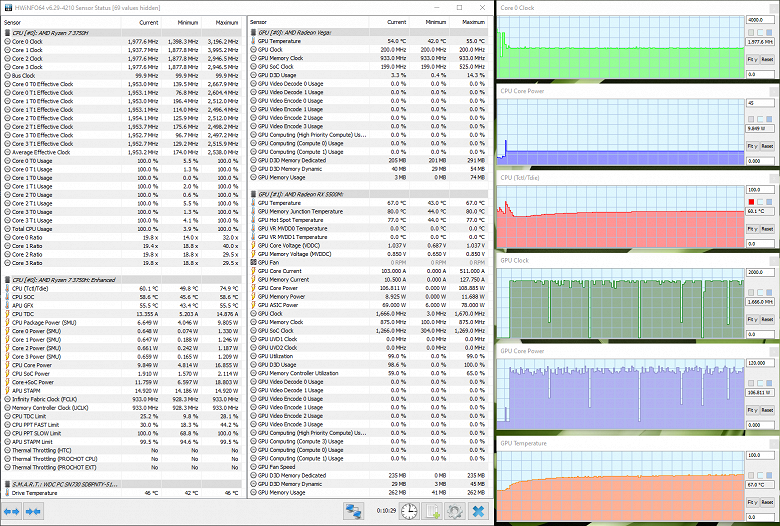The image size is (780, 526).
Task: Select the Current column header in right panel
Action: pos(396,22)
